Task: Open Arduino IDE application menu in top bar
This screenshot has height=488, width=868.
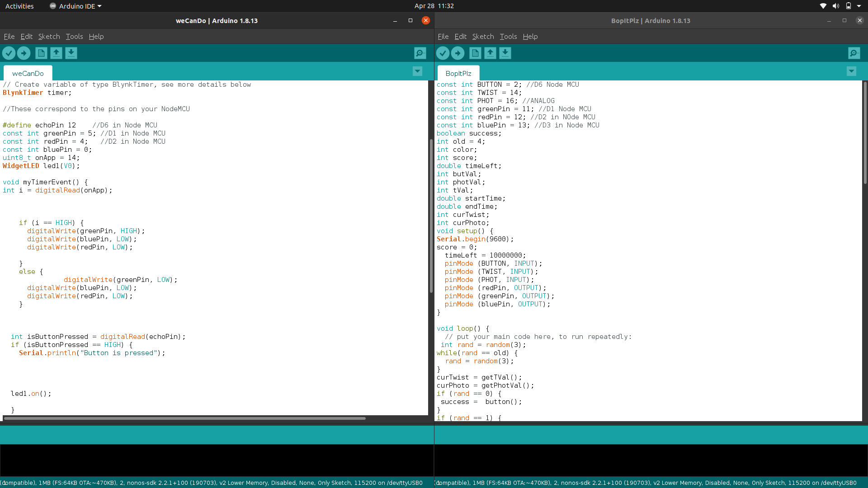Action: [76, 6]
